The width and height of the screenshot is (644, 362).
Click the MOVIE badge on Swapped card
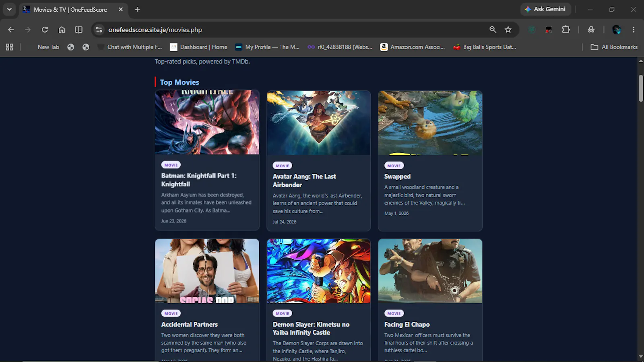[x=394, y=166]
